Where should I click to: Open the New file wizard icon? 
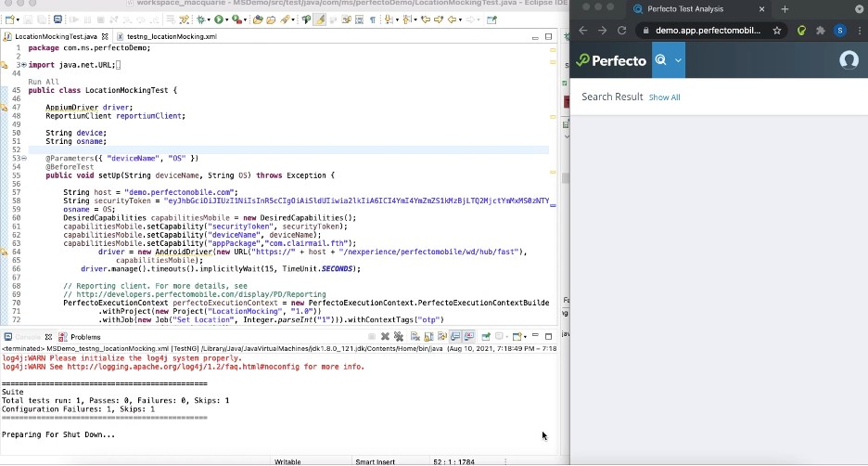tap(9, 19)
